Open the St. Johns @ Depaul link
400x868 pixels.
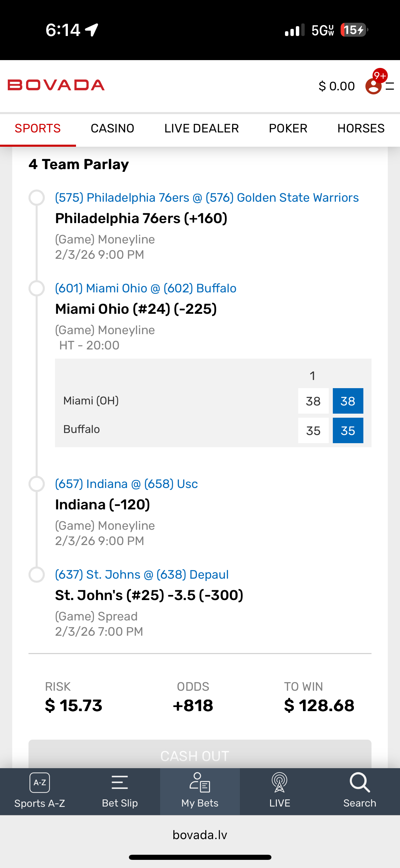142,575
